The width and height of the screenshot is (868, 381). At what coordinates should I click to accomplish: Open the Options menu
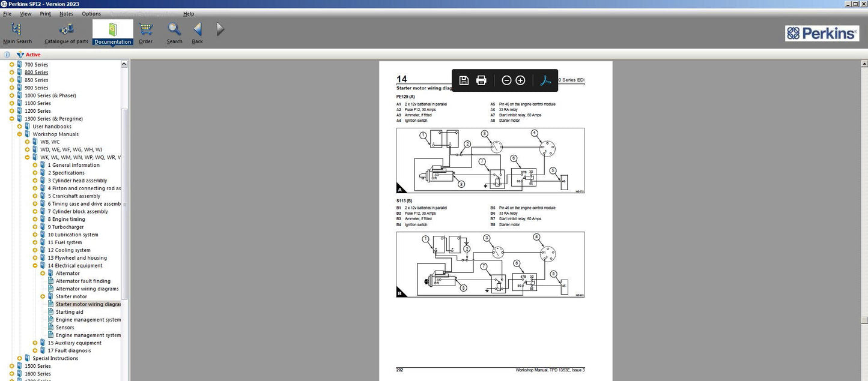pyautogui.click(x=91, y=13)
